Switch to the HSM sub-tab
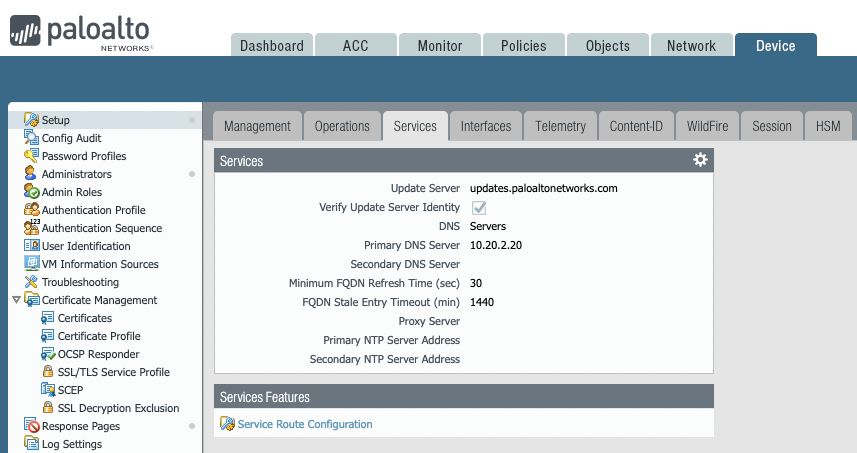This screenshot has width=857, height=453. tap(828, 126)
